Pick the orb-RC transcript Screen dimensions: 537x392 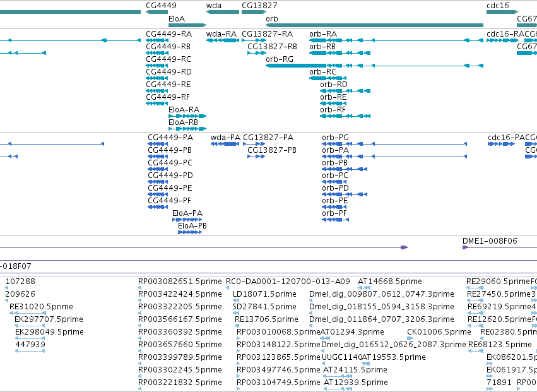click(x=328, y=78)
